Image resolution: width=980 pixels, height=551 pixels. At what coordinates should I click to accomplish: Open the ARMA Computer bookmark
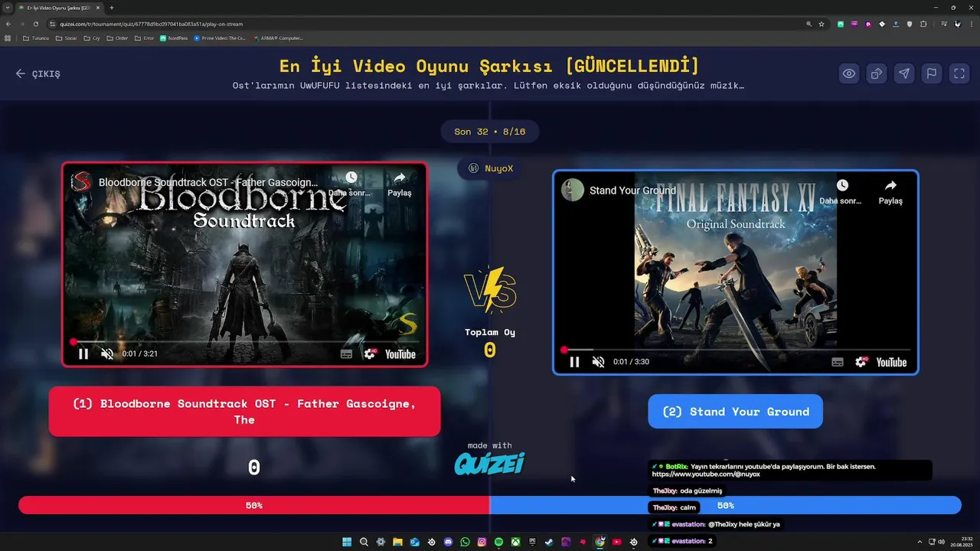278,37
